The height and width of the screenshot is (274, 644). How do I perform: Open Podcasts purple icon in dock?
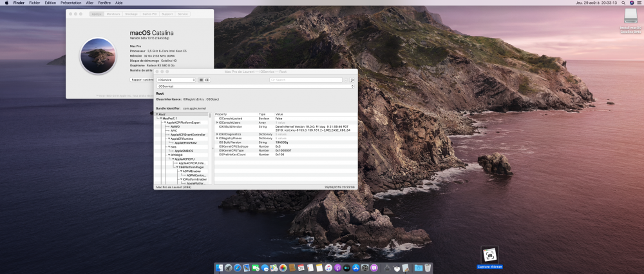337,268
